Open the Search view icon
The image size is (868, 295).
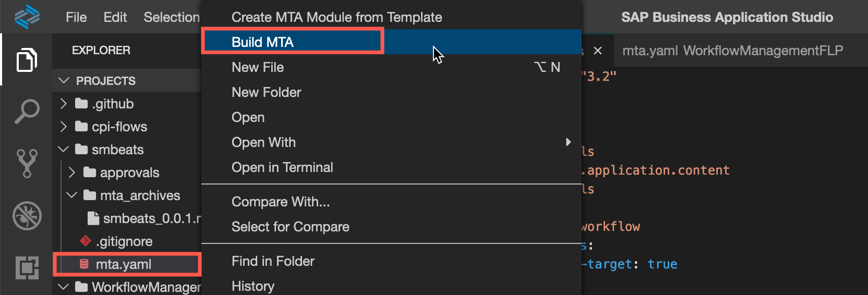coord(27,111)
